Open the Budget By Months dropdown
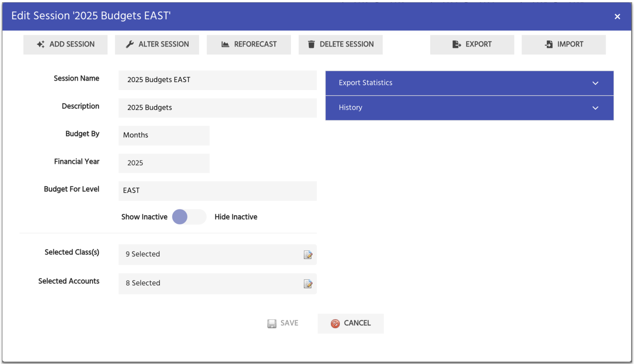Screen dimensions: 635x364 coord(164,136)
